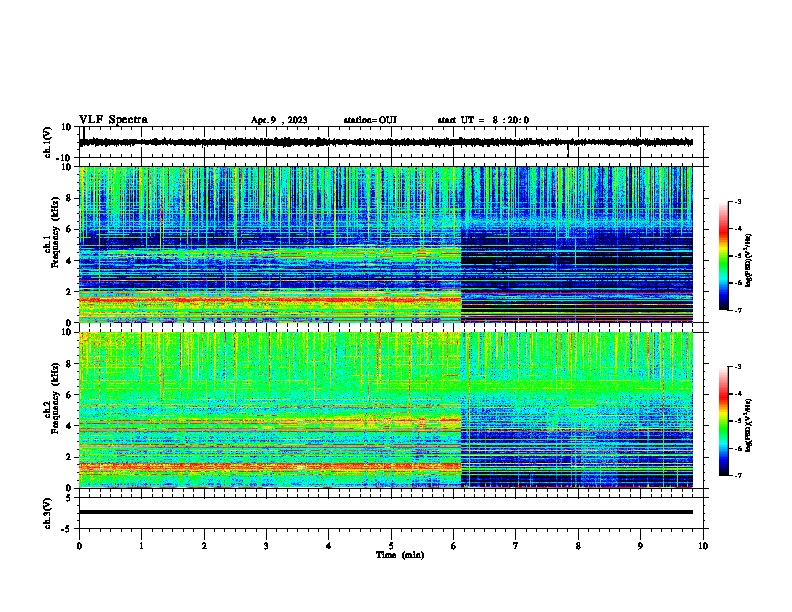Click the "-3" label on ch.1 color bar
The height and width of the screenshot is (612, 792).
(x=737, y=201)
